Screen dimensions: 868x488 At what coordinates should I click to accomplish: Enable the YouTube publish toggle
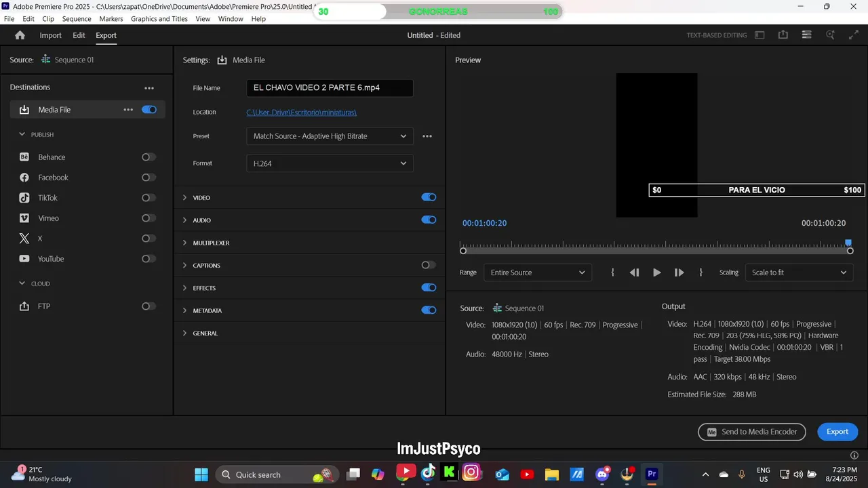149,259
